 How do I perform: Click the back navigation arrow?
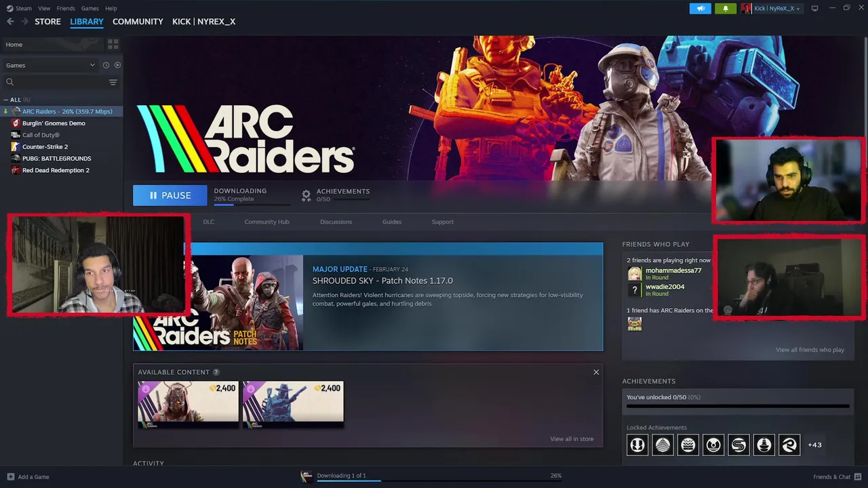(10, 22)
